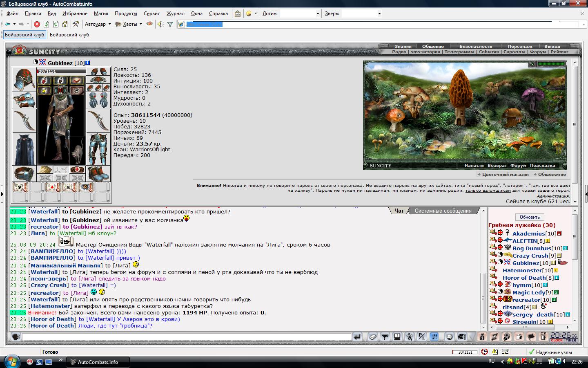Click the send message return-arrow icon
The height and width of the screenshot is (368, 588).
pos(357,337)
